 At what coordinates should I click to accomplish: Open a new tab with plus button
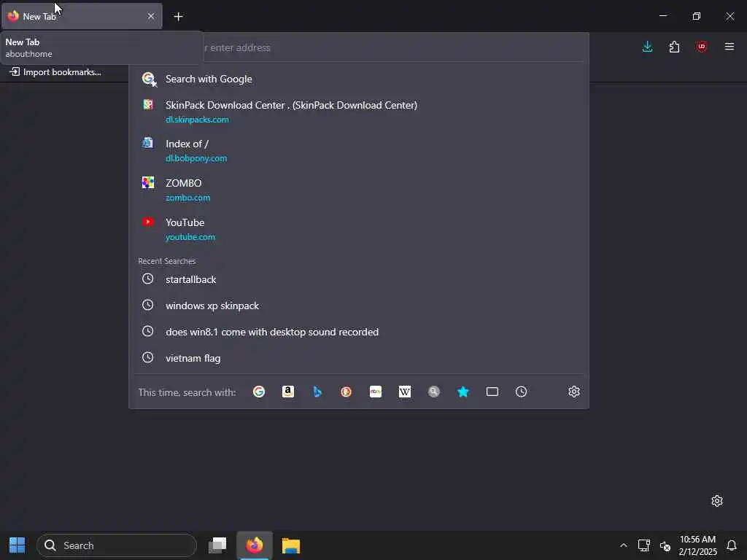(x=178, y=17)
